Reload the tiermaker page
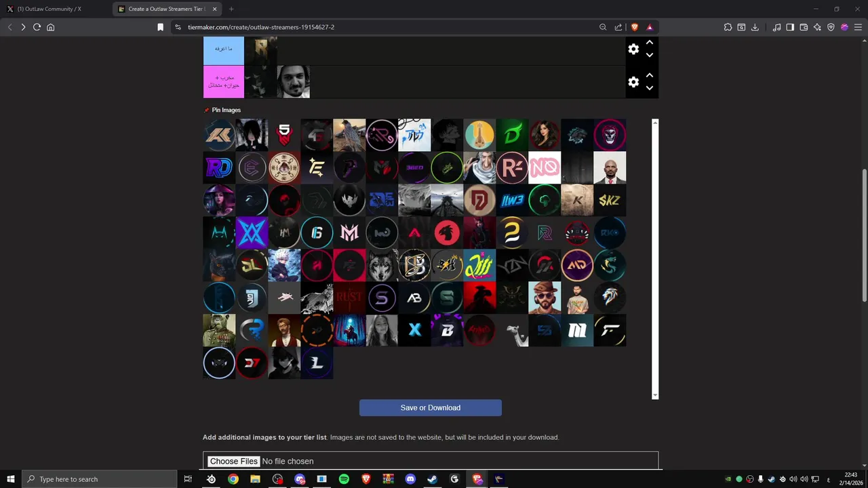 37,27
